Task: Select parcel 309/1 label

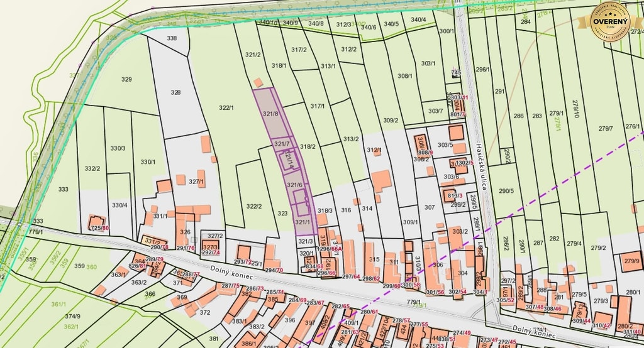Action: pyautogui.click(x=410, y=222)
